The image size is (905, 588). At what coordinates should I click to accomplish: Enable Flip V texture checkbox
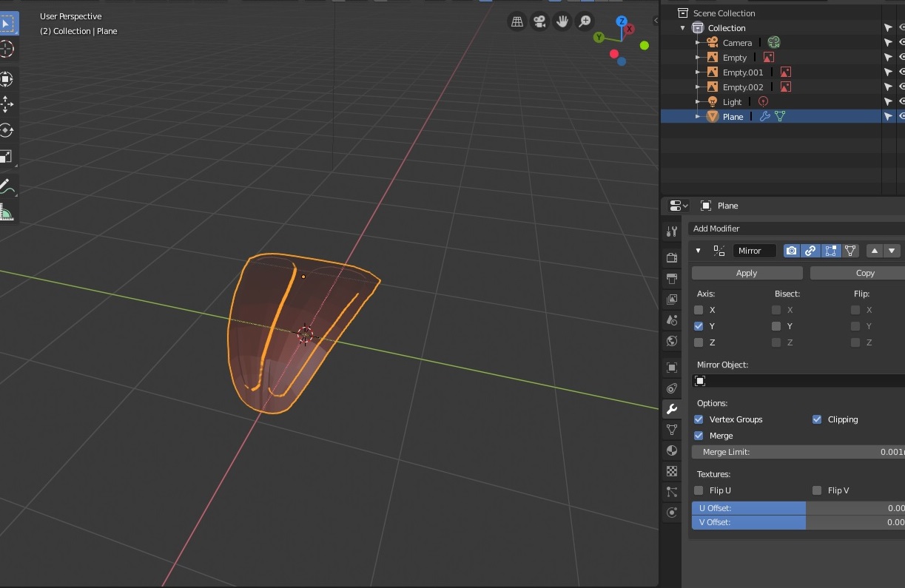point(817,490)
